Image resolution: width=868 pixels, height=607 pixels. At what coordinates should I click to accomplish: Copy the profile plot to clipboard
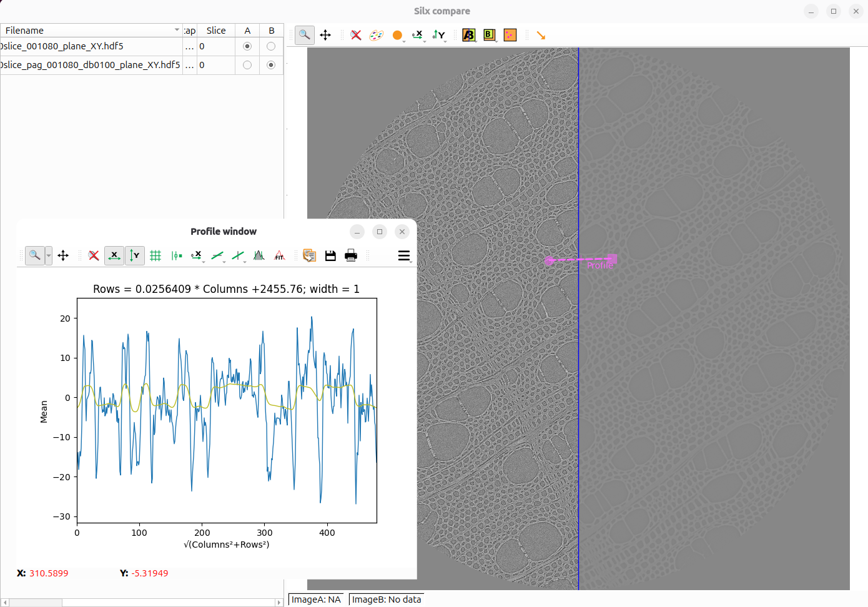(309, 255)
